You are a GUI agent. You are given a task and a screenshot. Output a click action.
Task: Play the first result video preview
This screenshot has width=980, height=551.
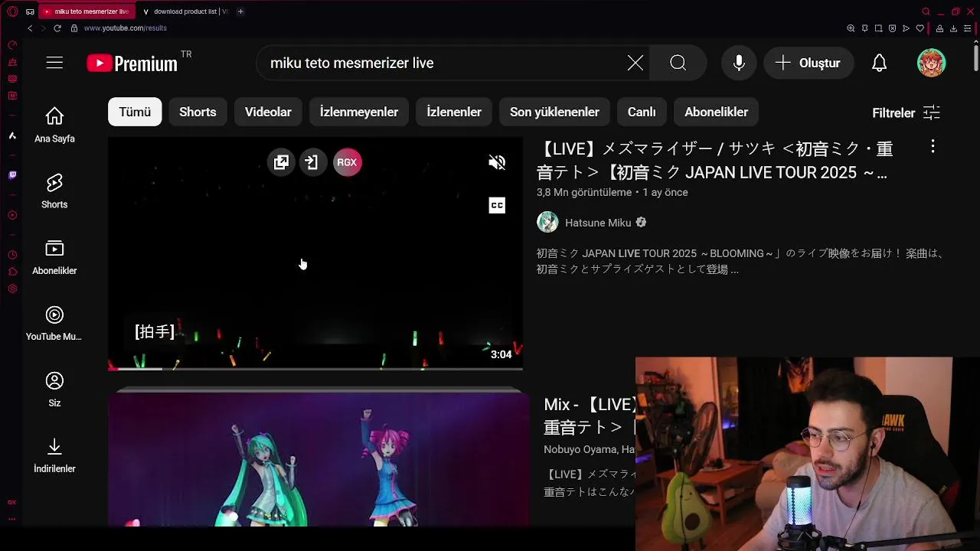click(315, 253)
